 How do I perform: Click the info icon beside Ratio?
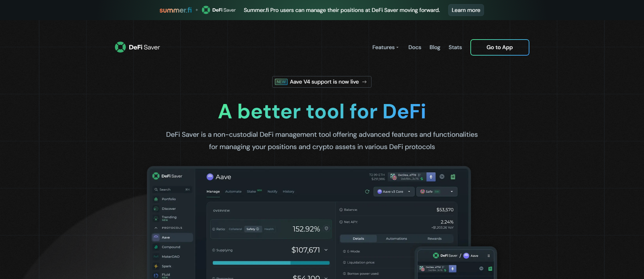(214, 229)
